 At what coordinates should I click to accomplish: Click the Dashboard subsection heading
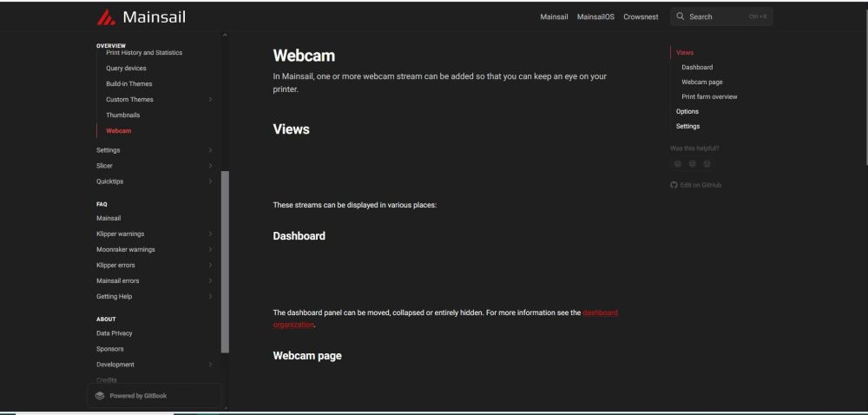coord(299,236)
